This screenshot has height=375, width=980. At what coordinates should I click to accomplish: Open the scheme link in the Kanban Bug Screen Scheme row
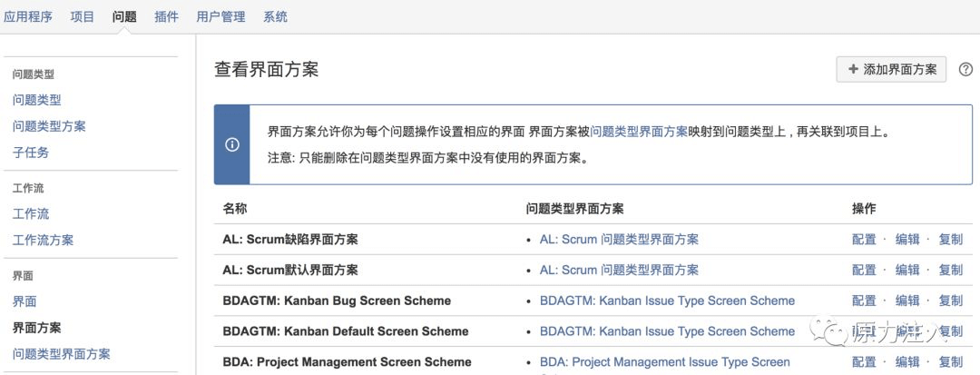pos(668,301)
